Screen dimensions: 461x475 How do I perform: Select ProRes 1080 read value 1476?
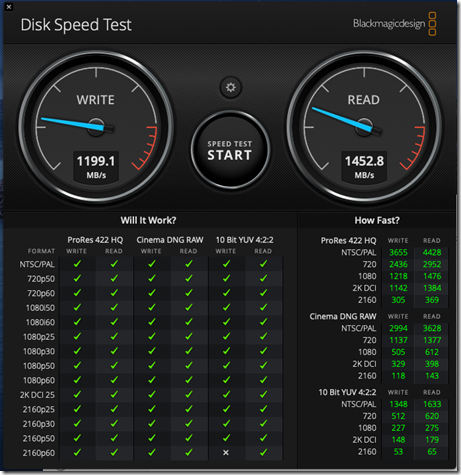(x=432, y=276)
